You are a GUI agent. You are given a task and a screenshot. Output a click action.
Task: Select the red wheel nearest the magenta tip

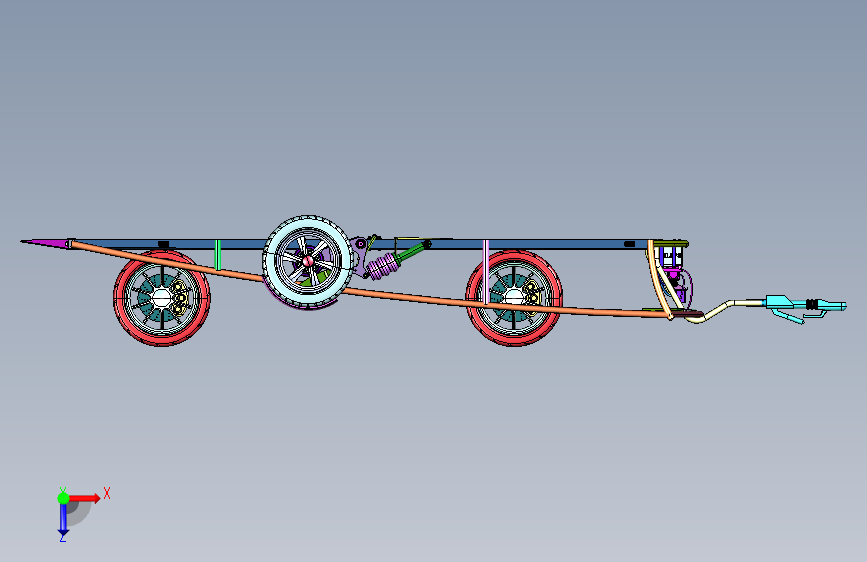162,298
